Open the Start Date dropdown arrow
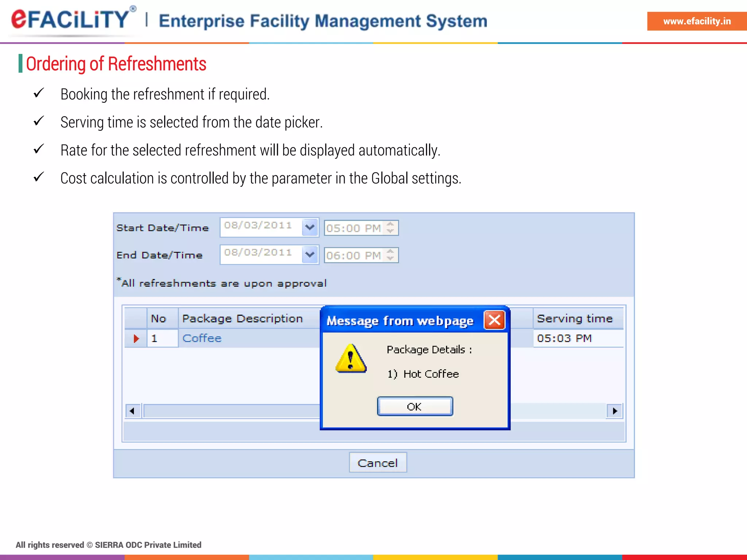The image size is (747, 560). (x=310, y=227)
